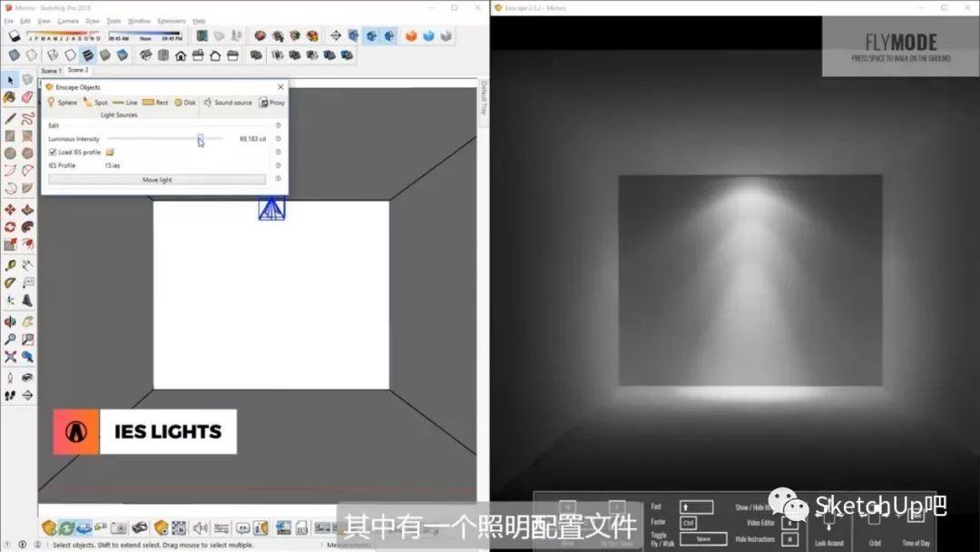980x552 pixels.
Task: Click the 15.ies profile name
Action: coord(113,165)
